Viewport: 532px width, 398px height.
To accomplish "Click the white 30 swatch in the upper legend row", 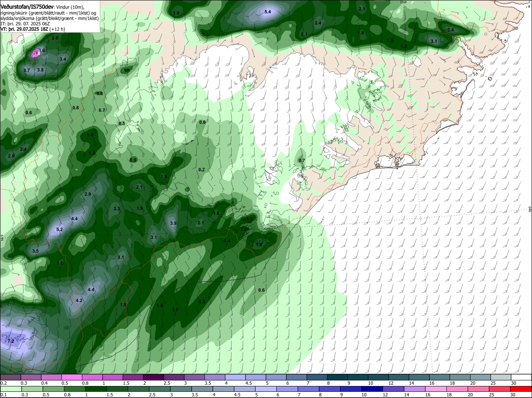I will (x=521, y=377).
